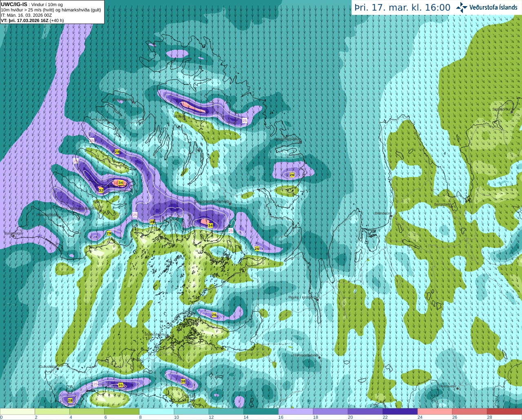Click the yellow 35 max gust marker
The height and width of the screenshot is (420, 522).
coord(152,222)
